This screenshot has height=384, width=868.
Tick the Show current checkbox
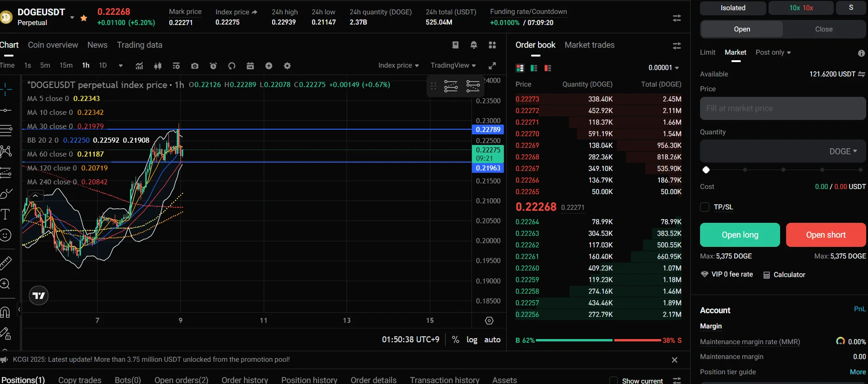[614, 381]
